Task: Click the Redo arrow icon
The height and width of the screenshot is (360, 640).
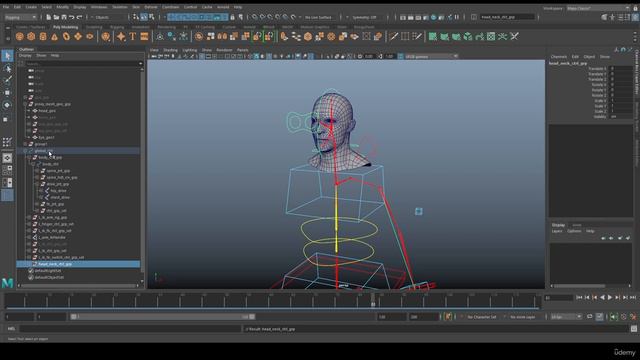Action: 80,17
